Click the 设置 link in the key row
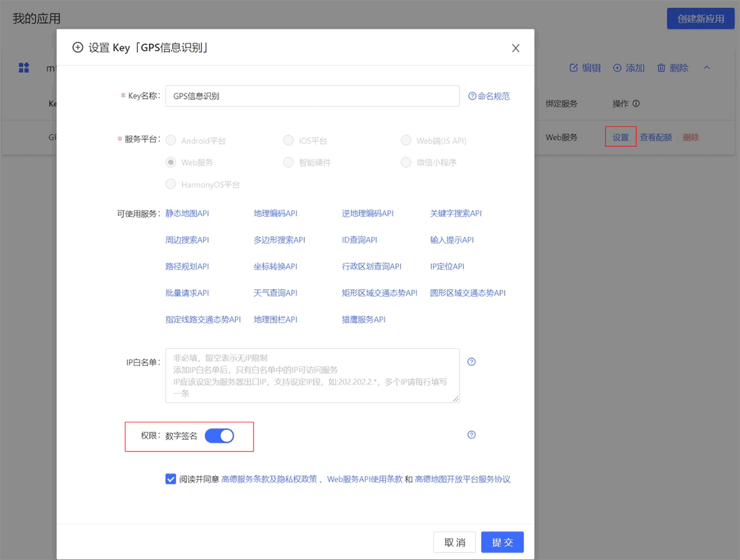 (x=620, y=137)
